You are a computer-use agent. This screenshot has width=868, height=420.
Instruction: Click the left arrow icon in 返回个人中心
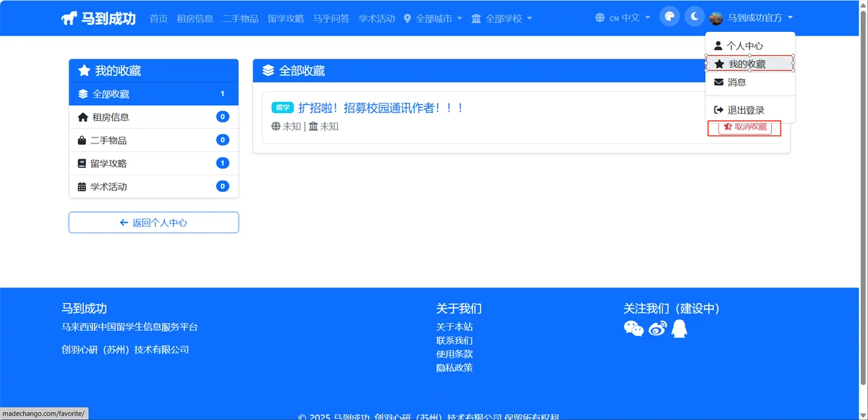[x=124, y=222]
